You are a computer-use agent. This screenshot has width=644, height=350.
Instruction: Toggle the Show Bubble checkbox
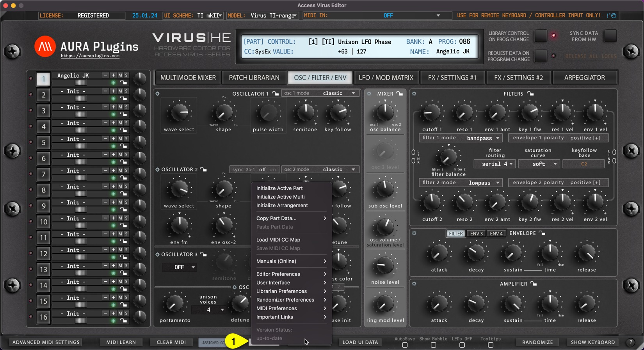pos(433,345)
